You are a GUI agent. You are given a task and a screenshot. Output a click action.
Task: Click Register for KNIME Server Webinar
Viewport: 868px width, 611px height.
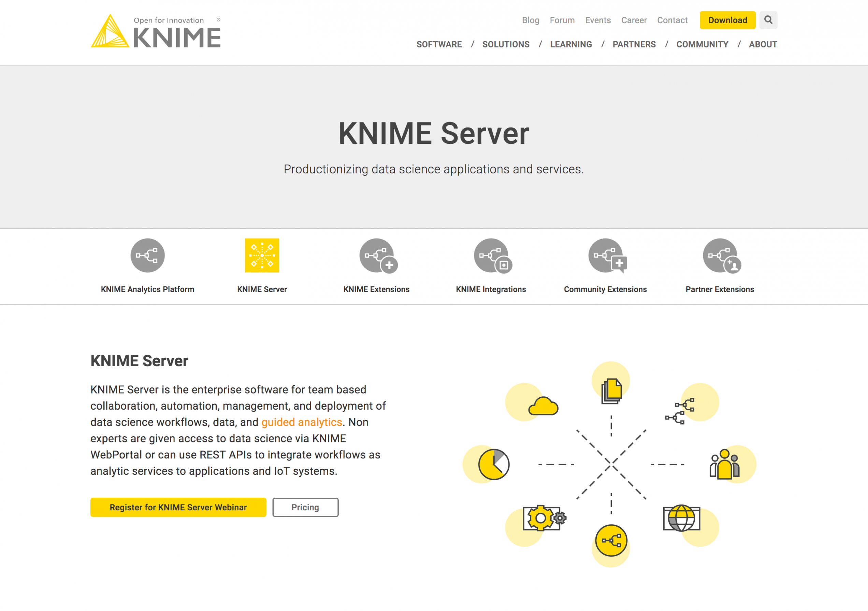(x=178, y=507)
